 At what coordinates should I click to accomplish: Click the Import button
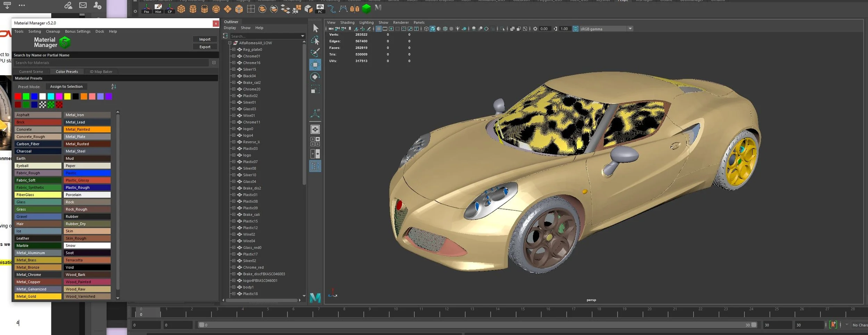205,40
